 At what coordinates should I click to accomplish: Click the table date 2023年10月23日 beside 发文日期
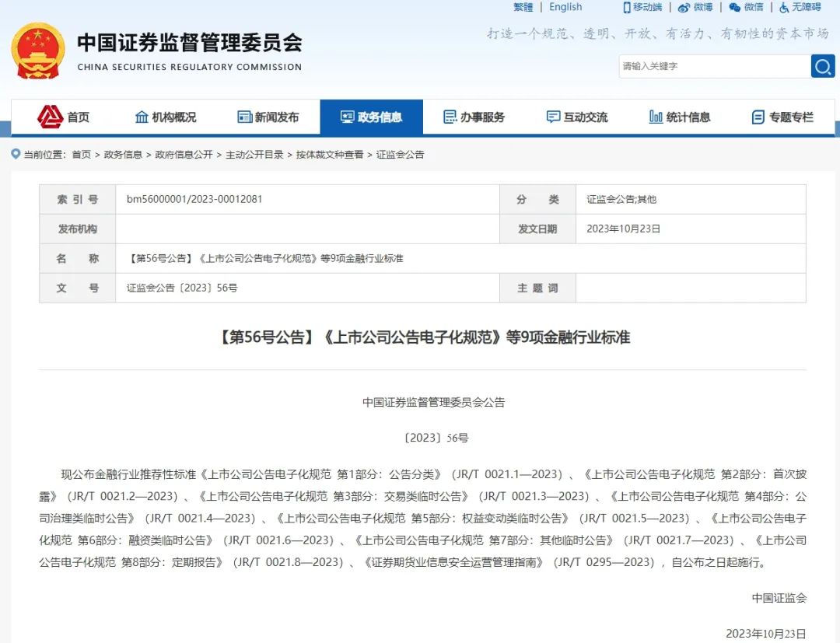(x=623, y=229)
